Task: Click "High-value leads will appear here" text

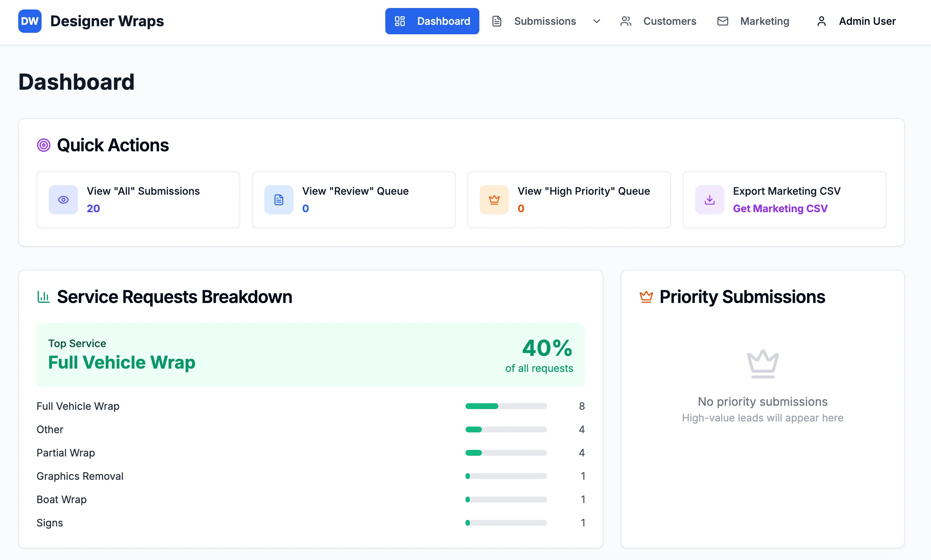Action: [763, 418]
